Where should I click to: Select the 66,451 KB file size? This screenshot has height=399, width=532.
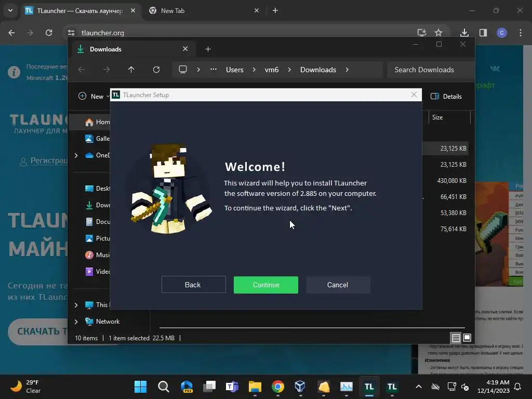[453, 197]
